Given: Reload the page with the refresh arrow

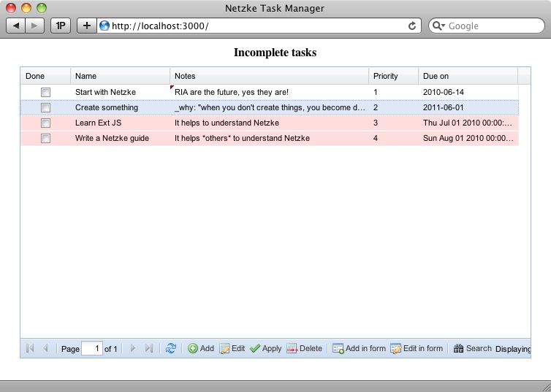Looking at the screenshot, I should 412,26.
